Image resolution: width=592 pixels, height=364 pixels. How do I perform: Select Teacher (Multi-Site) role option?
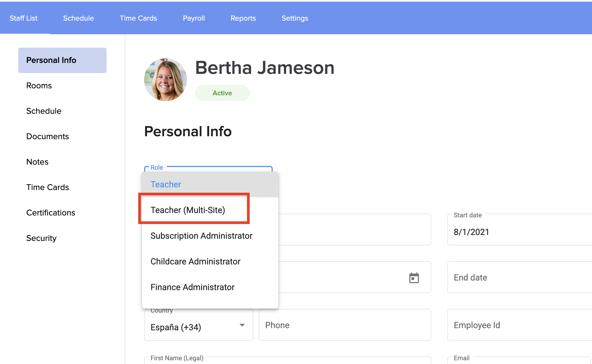188,210
